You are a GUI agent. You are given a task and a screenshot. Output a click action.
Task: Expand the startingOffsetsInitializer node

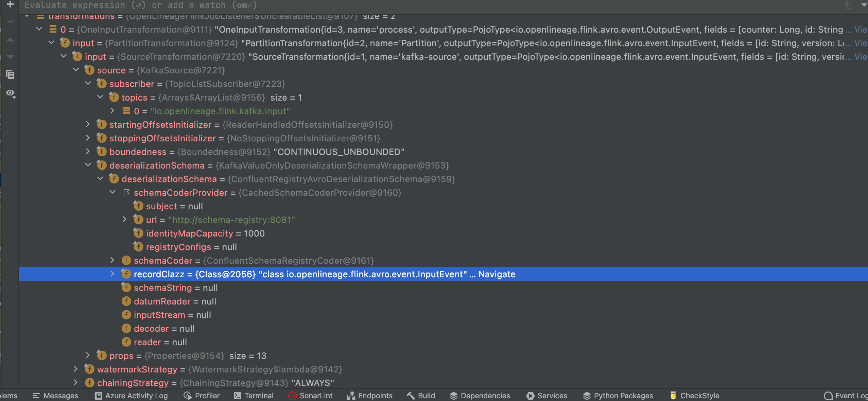pos(88,124)
